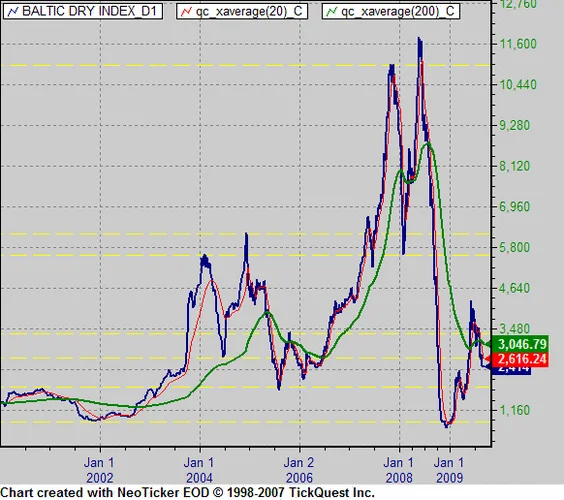Click the Jan 1 2004 date label

pos(199,470)
